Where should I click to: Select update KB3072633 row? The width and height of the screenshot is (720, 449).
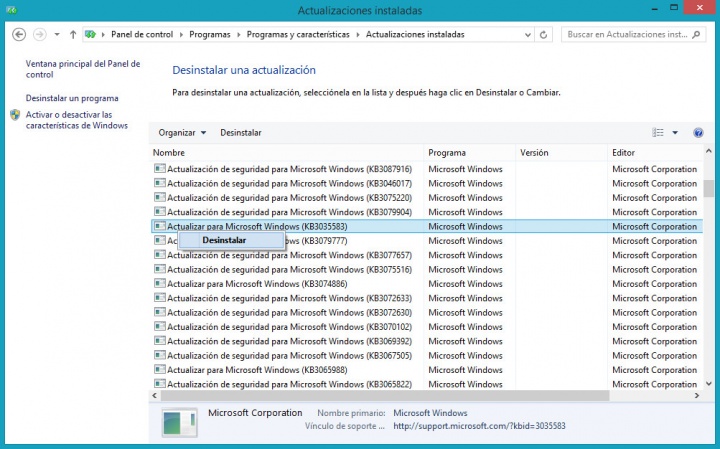427,298
